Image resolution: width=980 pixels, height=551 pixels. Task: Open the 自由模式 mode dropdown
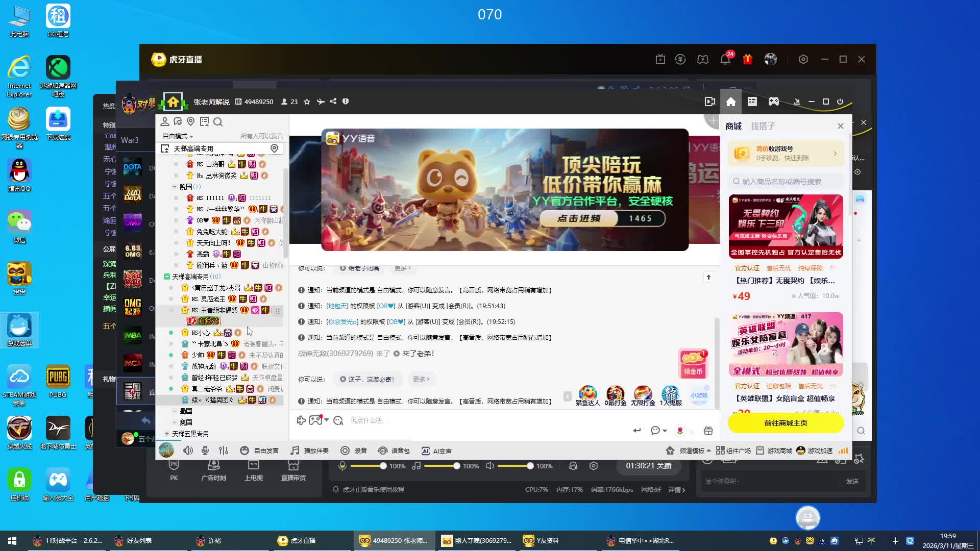click(x=178, y=136)
